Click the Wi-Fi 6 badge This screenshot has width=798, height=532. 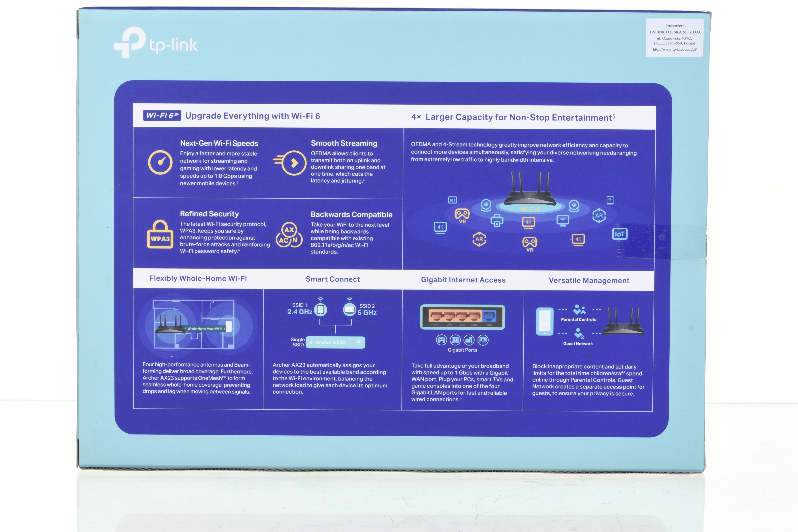coord(162,116)
